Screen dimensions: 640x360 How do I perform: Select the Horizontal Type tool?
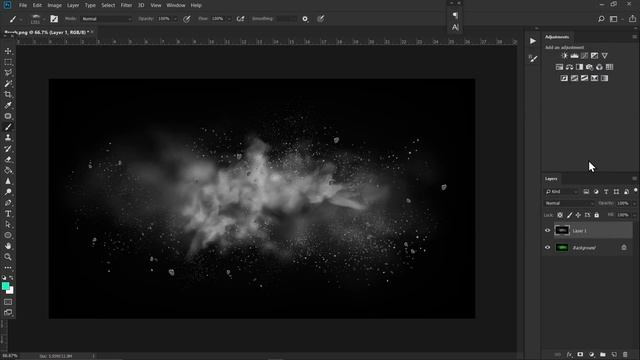(x=8, y=213)
